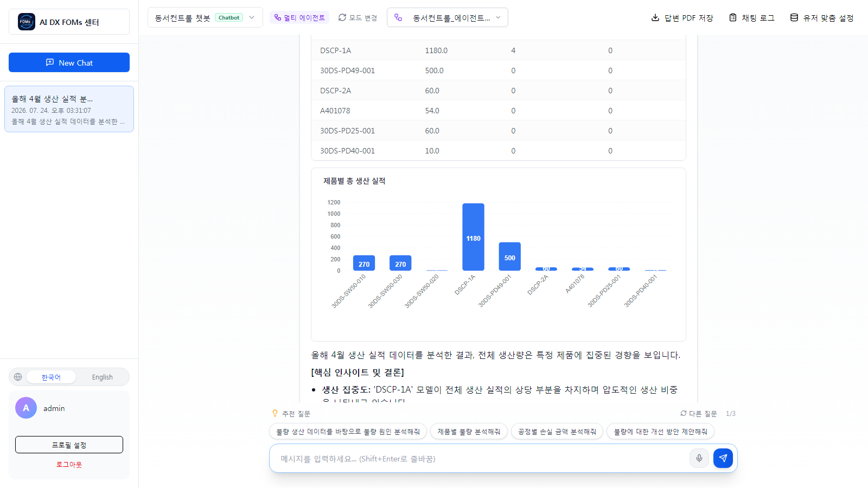Click table cell A401078

[335, 111]
